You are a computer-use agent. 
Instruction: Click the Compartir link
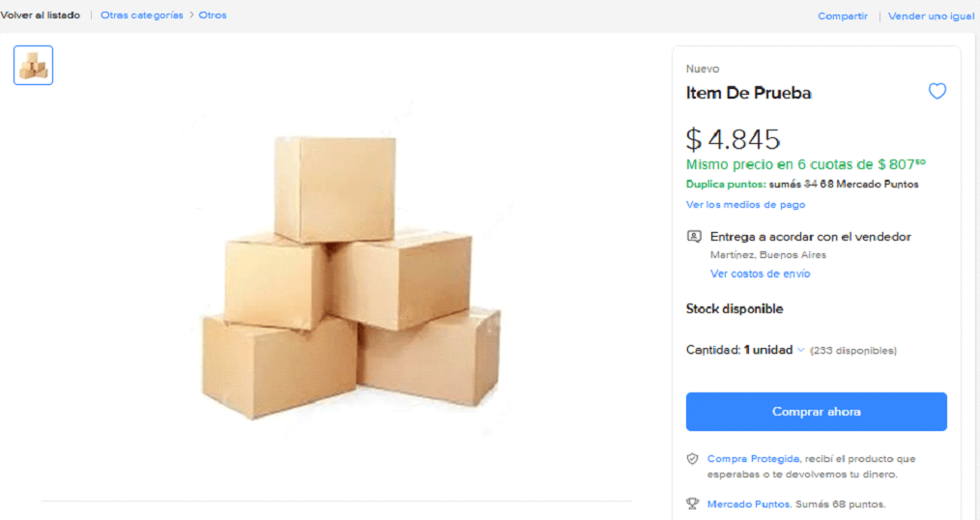point(843,16)
